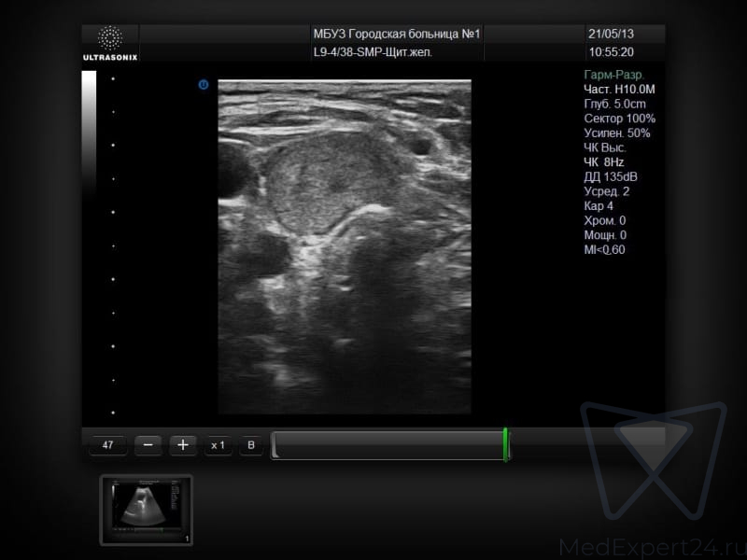Click the frame counter field showing 47
747x560 pixels.
107,446
